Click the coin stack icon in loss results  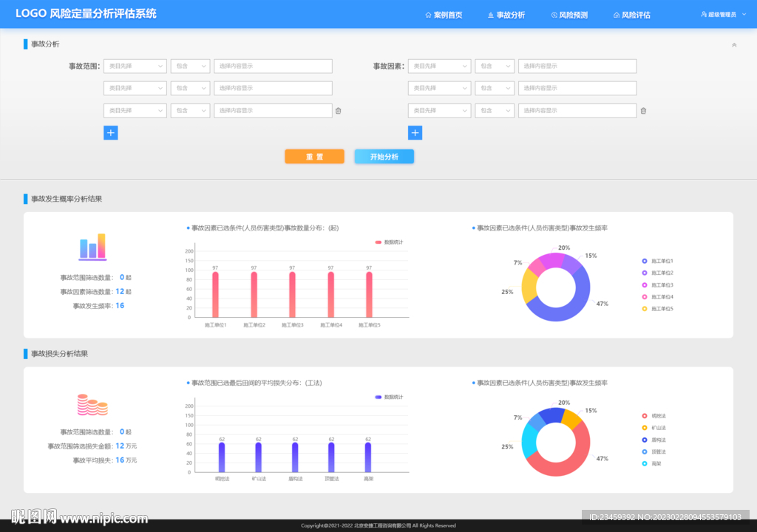[92, 404]
